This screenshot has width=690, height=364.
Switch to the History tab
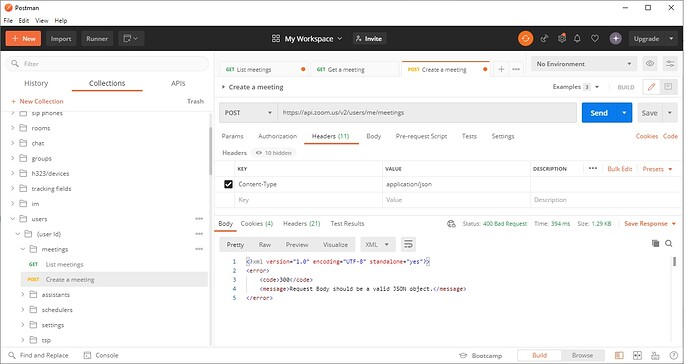pyautogui.click(x=36, y=83)
